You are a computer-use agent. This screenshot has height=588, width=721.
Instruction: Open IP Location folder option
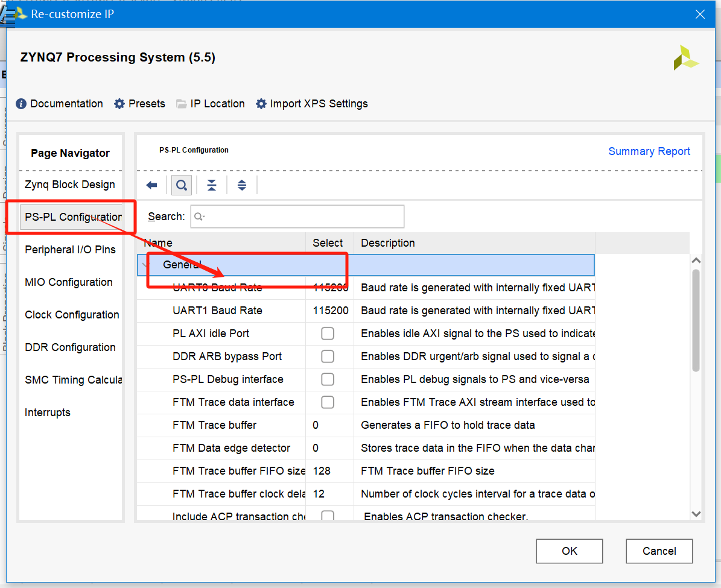(211, 104)
